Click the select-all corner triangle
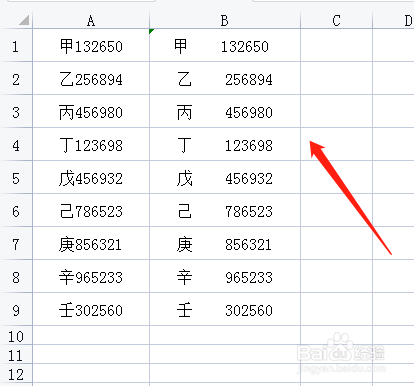 tap(24, 20)
